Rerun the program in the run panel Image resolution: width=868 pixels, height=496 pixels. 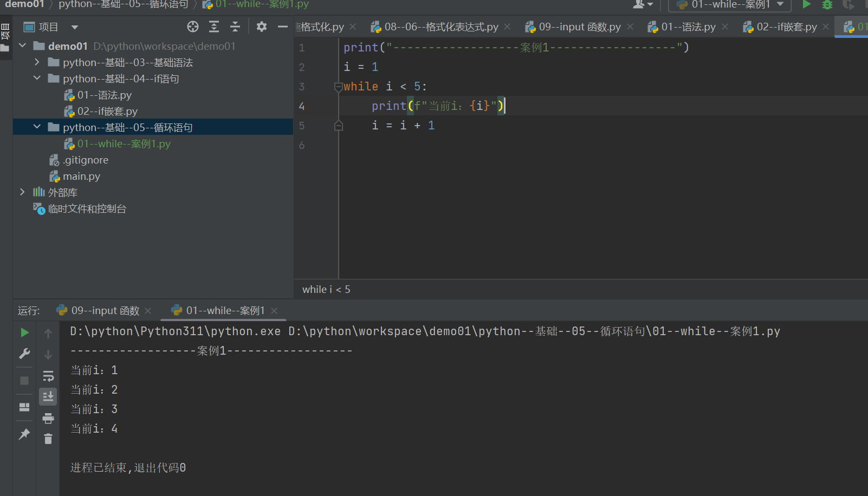(x=24, y=332)
